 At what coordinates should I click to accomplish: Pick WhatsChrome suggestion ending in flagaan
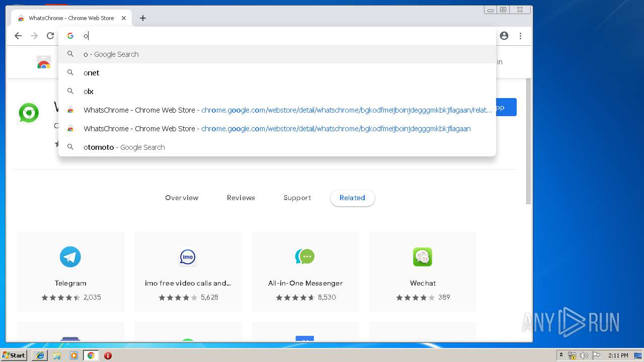coord(277,129)
